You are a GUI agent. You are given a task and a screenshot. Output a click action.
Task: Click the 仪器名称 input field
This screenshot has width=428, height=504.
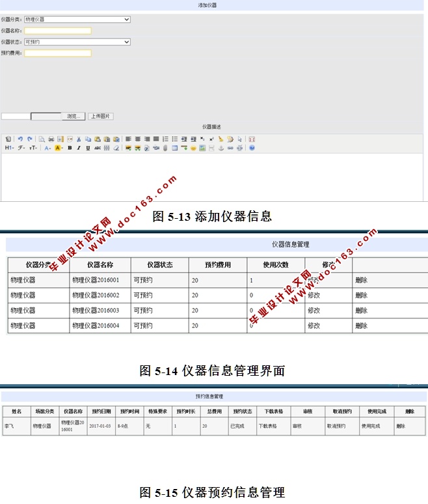coord(58,31)
